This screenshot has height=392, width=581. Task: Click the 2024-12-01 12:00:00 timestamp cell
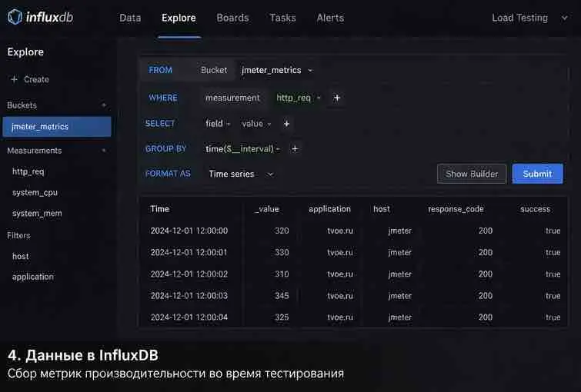[189, 231]
